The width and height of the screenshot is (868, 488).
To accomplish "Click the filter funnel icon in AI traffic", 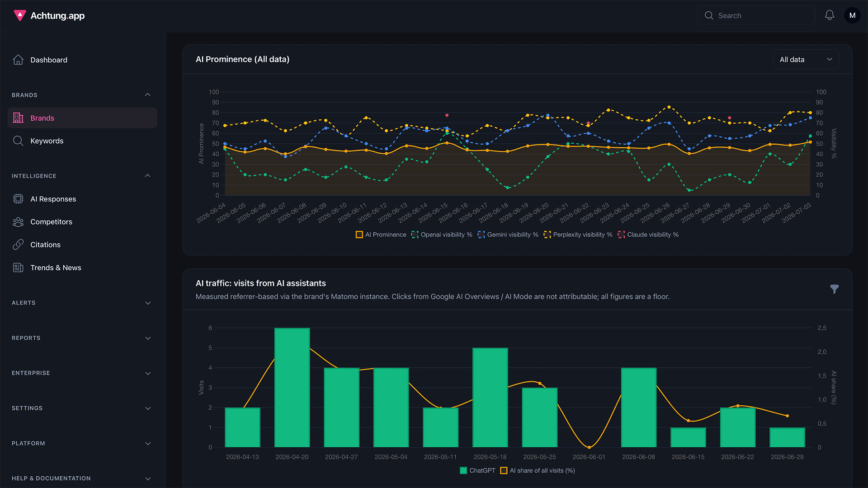I will (x=835, y=289).
